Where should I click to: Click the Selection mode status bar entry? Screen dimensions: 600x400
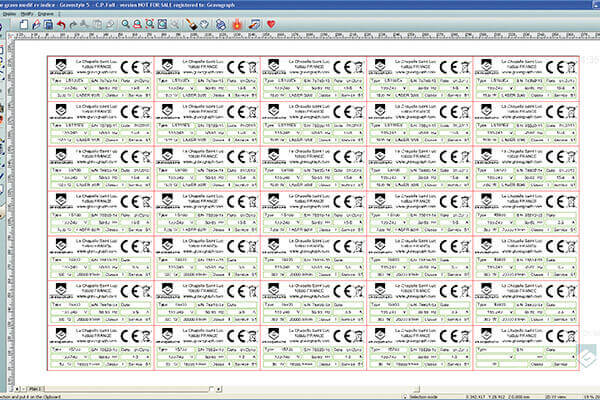click(424, 397)
